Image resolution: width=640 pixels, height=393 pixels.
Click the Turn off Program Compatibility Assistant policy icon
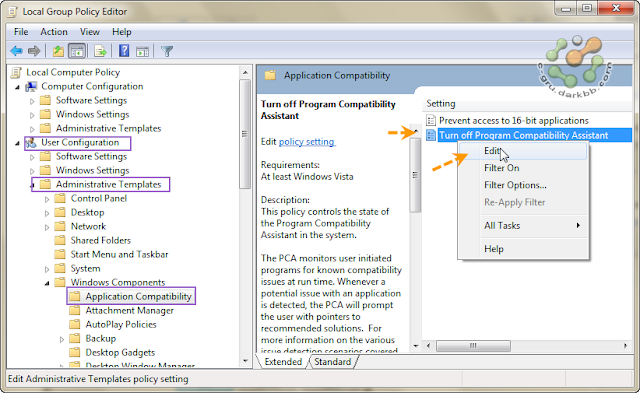point(431,135)
